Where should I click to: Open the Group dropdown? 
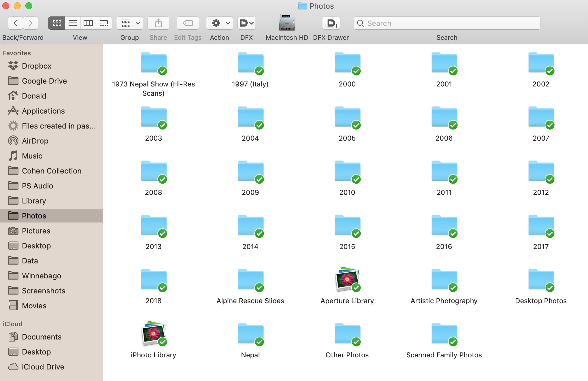[129, 23]
